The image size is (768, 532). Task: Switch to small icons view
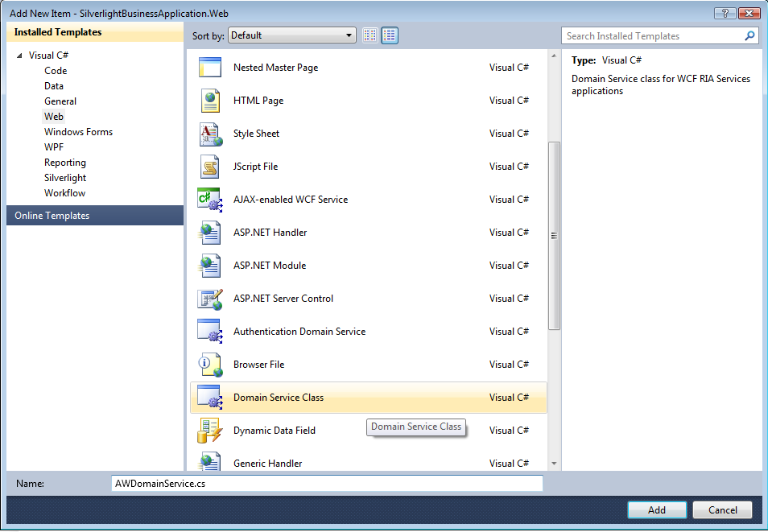pyautogui.click(x=370, y=35)
